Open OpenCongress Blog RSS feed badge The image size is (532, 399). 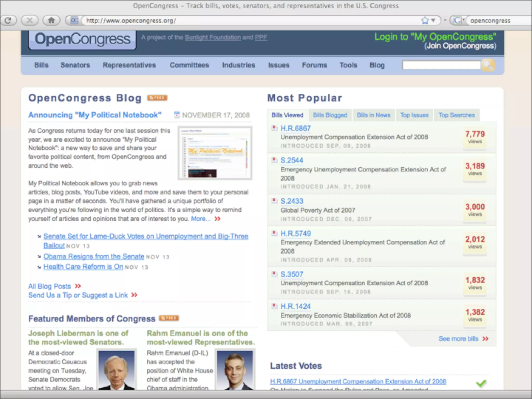(x=157, y=98)
